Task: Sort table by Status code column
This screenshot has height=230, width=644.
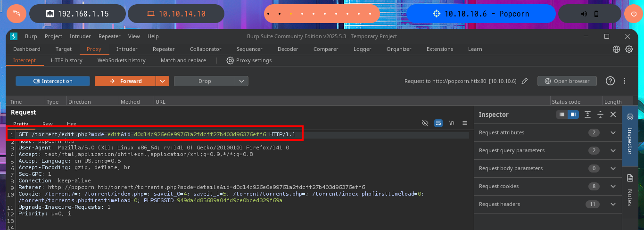Action: point(577,102)
